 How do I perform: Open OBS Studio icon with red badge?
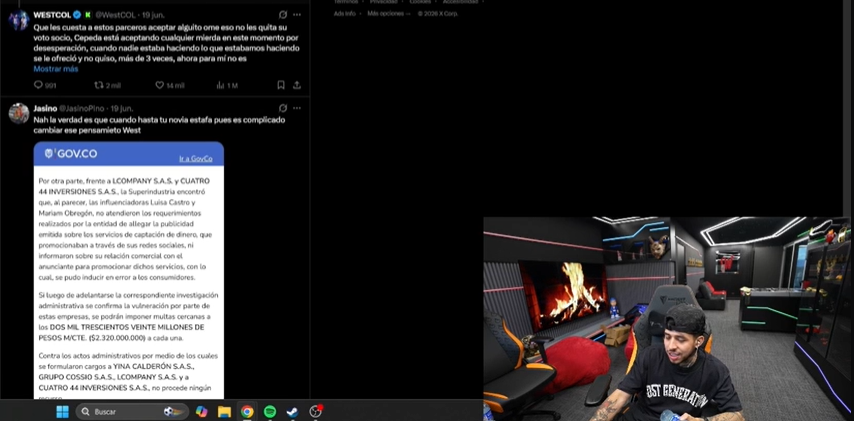click(x=315, y=412)
